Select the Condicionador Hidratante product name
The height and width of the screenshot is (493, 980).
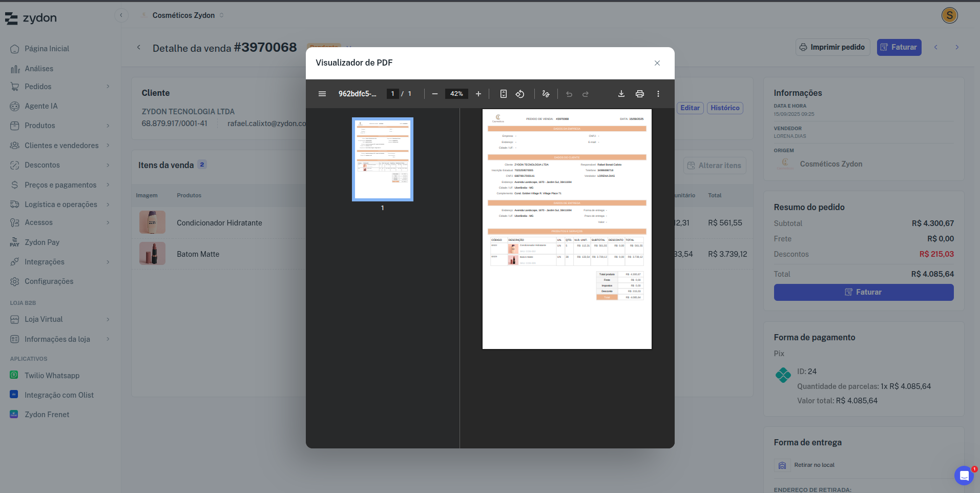tap(219, 223)
